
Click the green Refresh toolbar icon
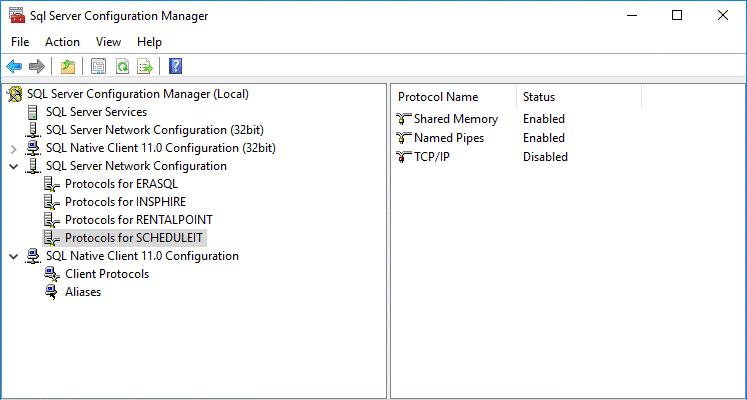pyautogui.click(x=122, y=67)
